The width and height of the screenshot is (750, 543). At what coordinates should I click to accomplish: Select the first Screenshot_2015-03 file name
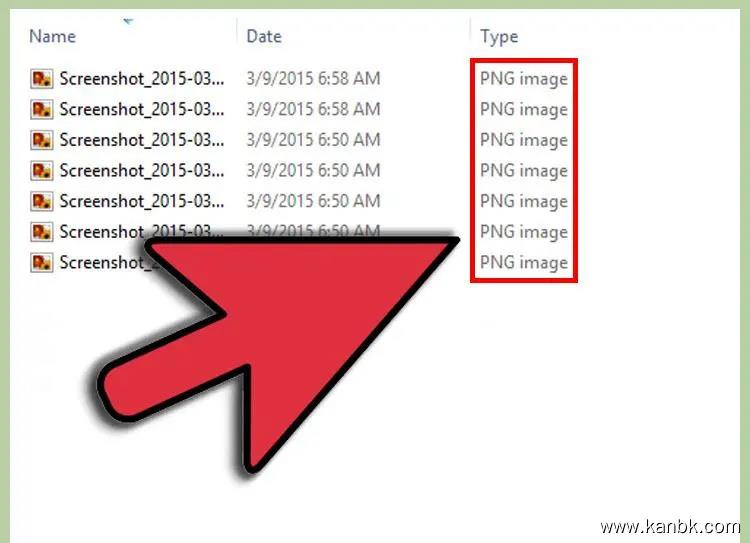click(142, 78)
